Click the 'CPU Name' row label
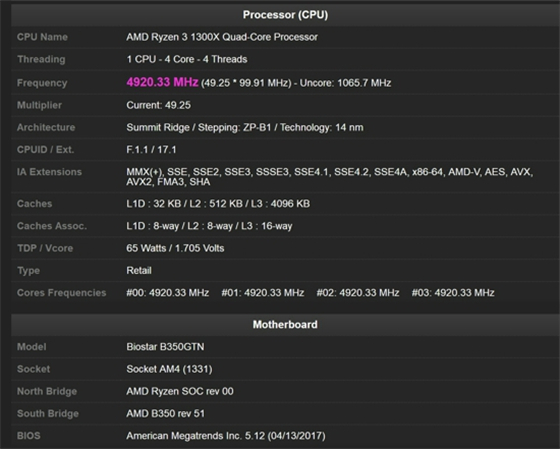Image resolution: width=560 pixels, height=449 pixels. click(42, 37)
